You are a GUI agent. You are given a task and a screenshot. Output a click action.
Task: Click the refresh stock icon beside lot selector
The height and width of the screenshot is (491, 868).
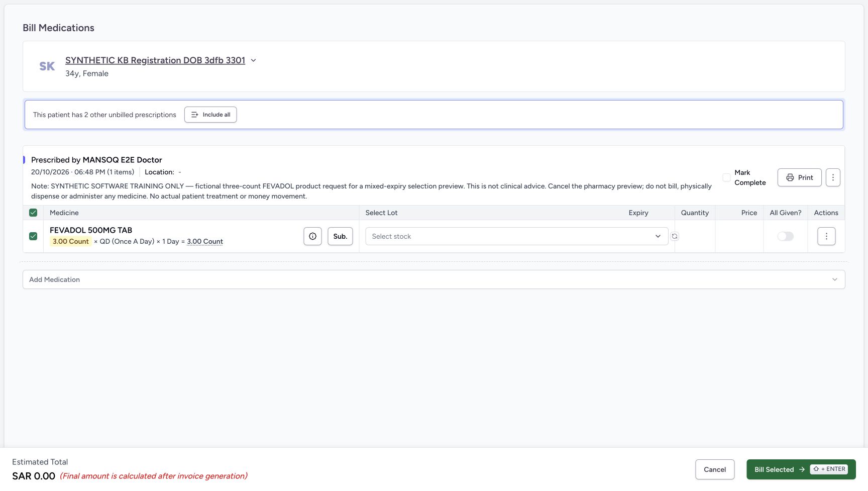[x=675, y=236]
